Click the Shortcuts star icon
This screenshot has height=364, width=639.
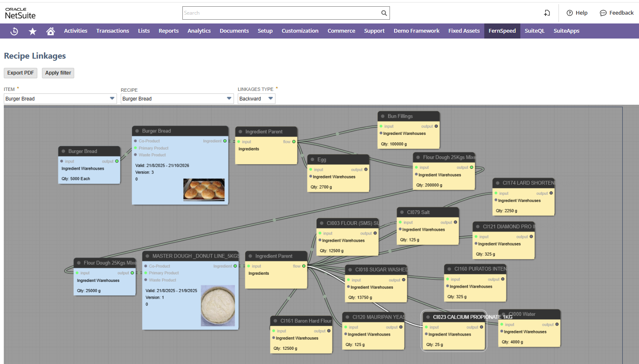pyautogui.click(x=32, y=31)
